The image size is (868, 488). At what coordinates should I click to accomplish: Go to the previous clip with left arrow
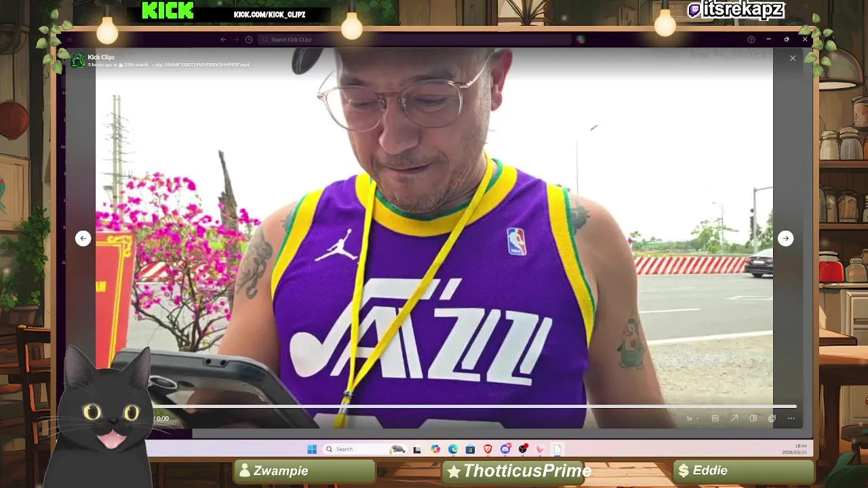click(83, 238)
